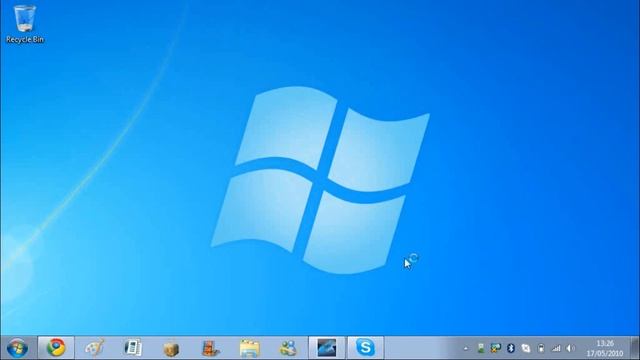Open the Bluetooth tray icon
Screen dimensions: 640x360
tap(511, 348)
